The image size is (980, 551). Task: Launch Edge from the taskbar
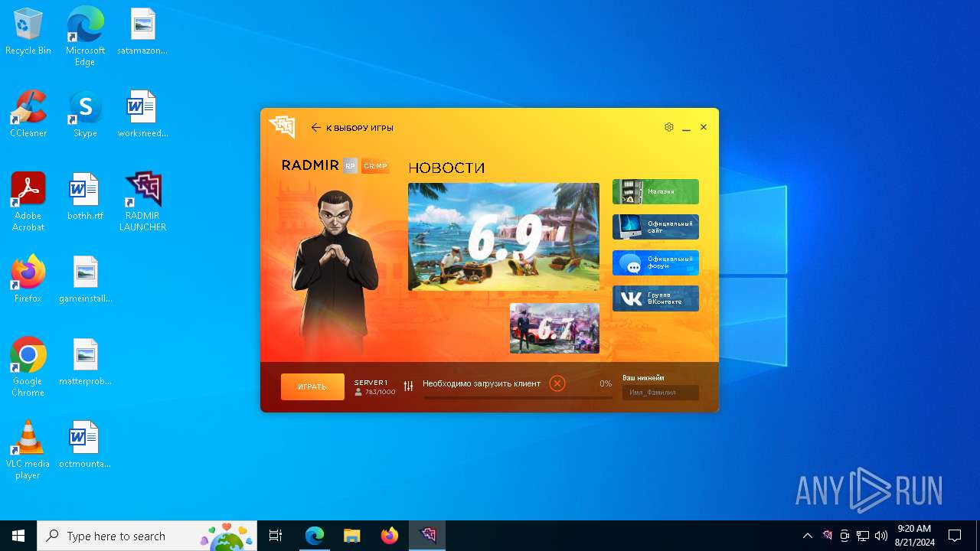(x=315, y=536)
